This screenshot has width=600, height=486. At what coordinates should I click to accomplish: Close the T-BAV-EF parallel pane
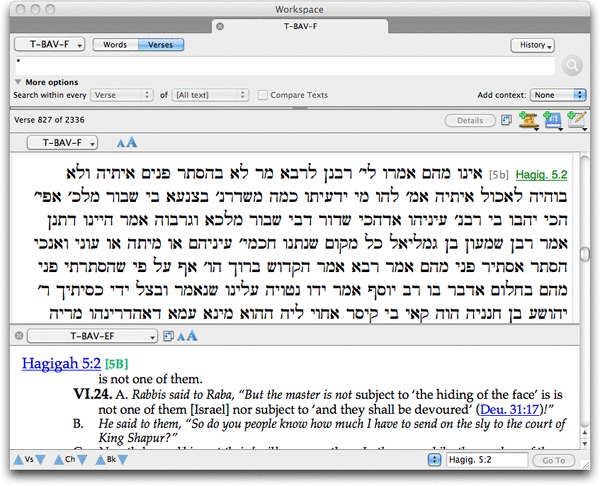click(x=19, y=336)
